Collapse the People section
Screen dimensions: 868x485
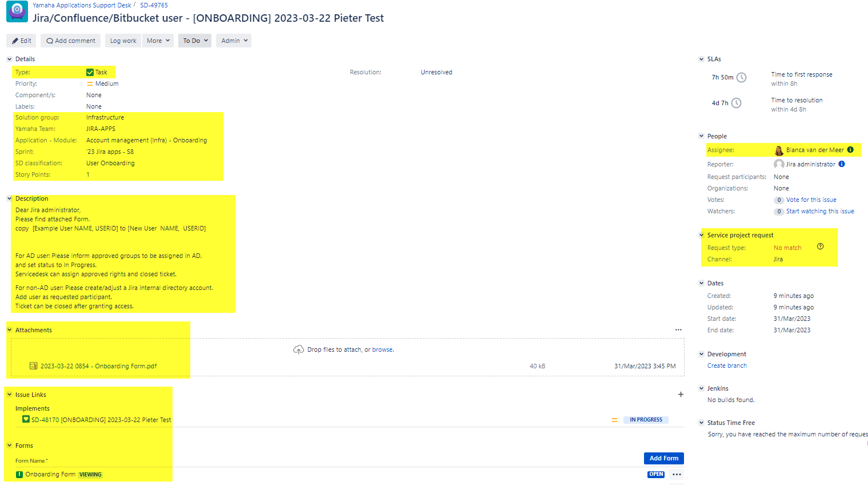point(701,136)
